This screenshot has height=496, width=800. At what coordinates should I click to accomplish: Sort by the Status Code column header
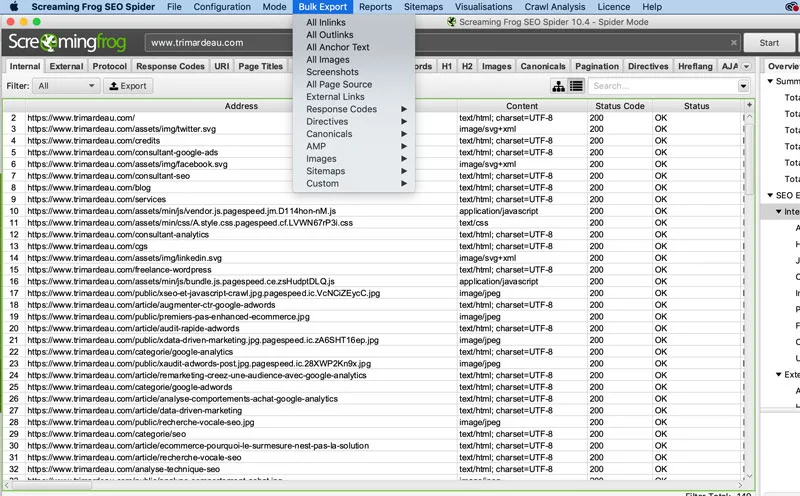click(619, 106)
